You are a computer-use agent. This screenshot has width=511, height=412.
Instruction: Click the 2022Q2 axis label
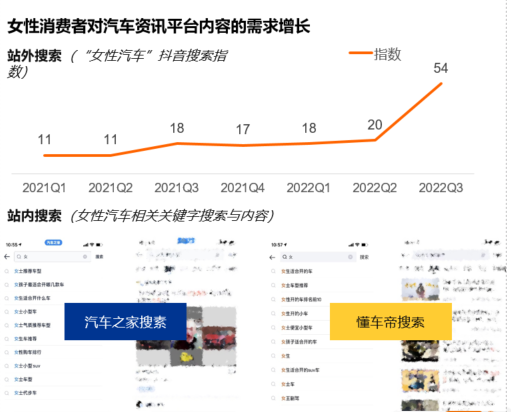pyautogui.click(x=375, y=188)
